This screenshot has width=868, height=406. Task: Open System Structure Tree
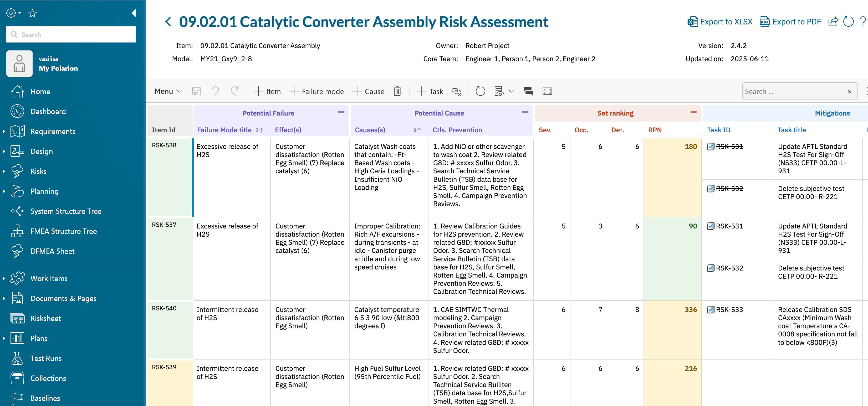click(66, 211)
